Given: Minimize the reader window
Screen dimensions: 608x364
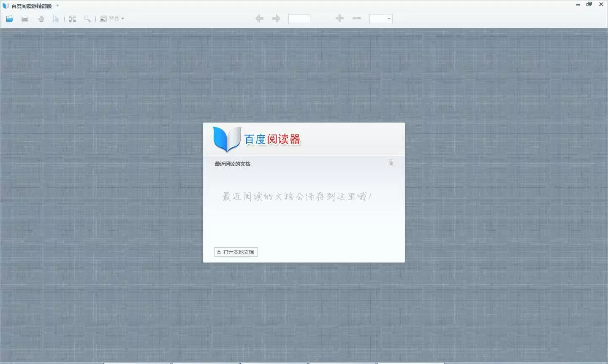Looking at the screenshot, I should pos(578,5).
